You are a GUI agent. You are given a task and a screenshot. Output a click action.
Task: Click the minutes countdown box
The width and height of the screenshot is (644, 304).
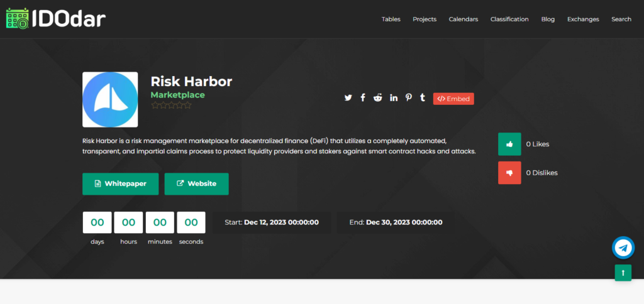(160, 222)
